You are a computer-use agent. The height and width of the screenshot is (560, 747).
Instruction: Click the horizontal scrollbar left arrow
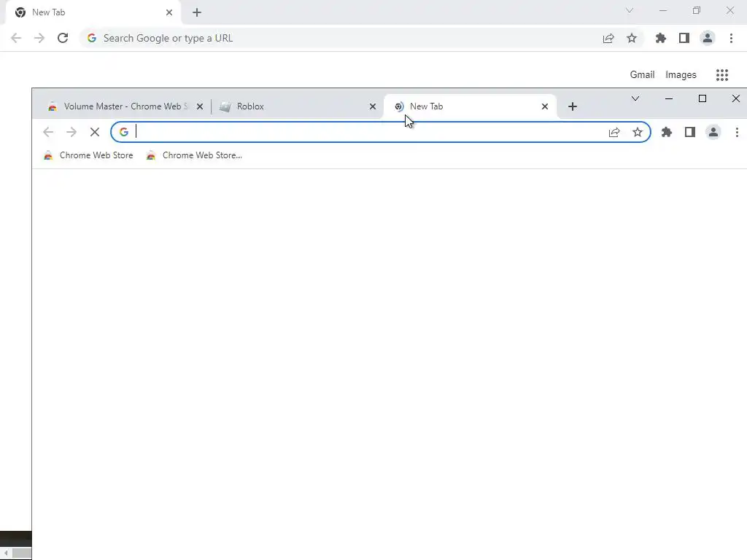click(6, 553)
